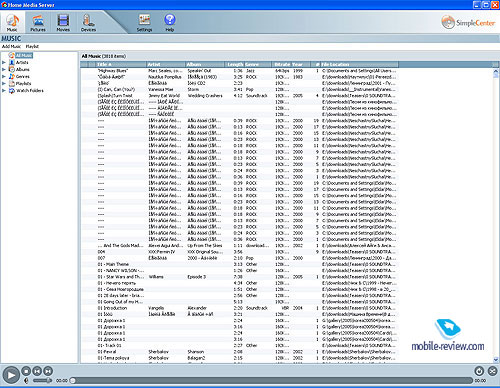Select the Playlists tree node
This screenshot has width=500, height=388.
(x=23, y=83)
